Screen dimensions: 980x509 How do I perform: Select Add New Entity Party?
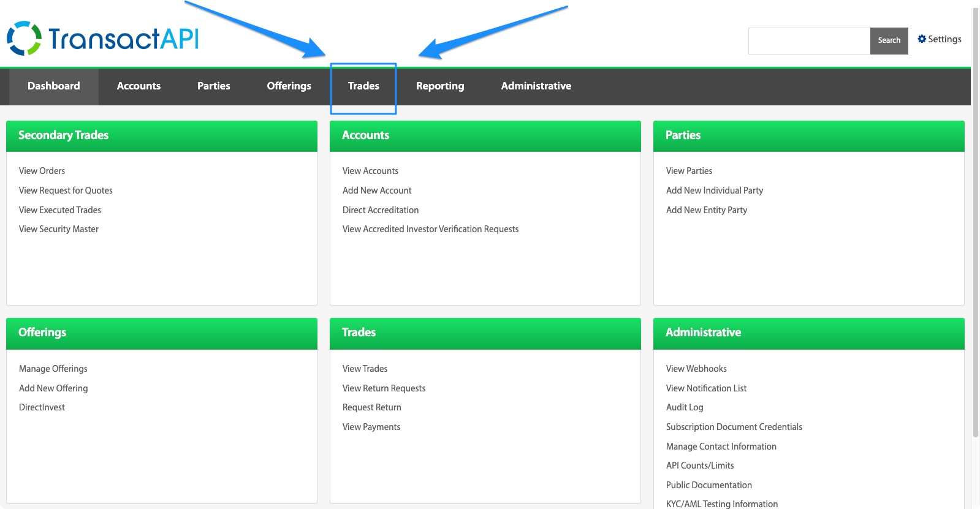[x=707, y=210]
